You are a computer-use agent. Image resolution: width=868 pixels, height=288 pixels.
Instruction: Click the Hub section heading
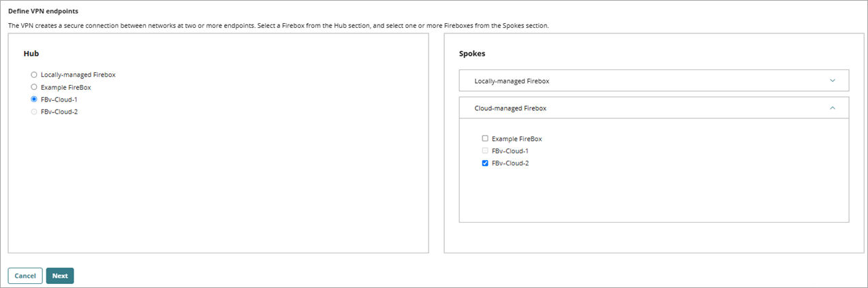30,53
